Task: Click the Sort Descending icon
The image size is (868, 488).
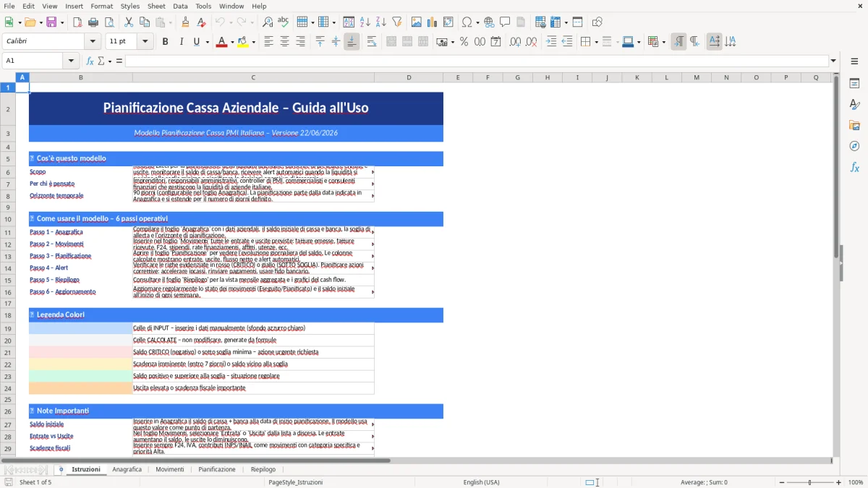Action: [x=380, y=22]
